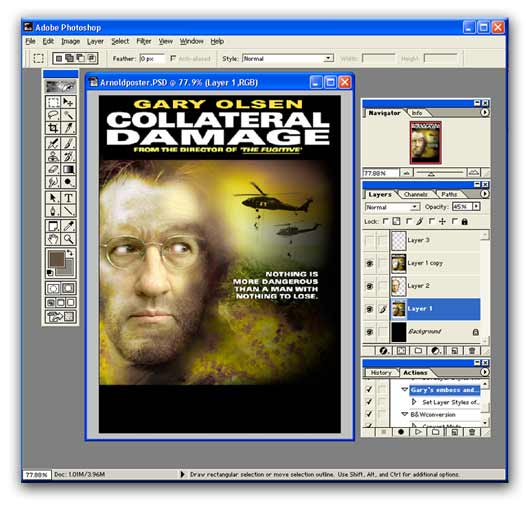Select the Pen tool
Screen dimensions: 525x506
coord(53,211)
